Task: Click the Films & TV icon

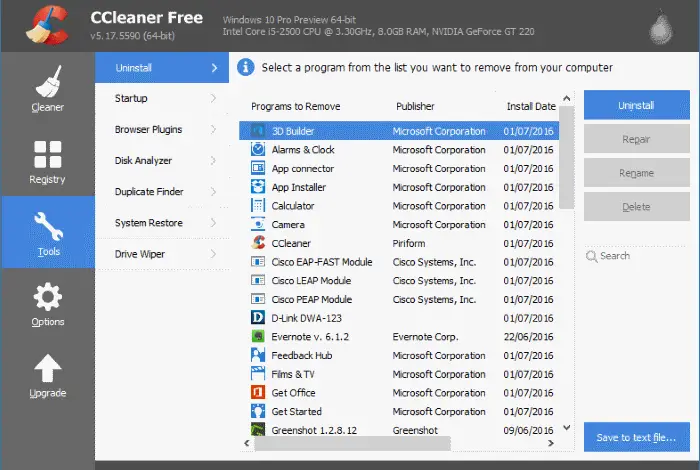Action: (258, 374)
